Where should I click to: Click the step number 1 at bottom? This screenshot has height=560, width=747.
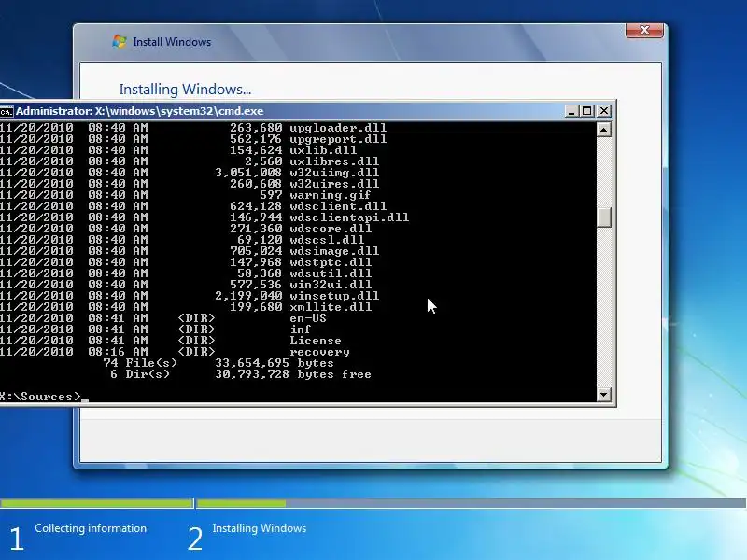click(16, 539)
